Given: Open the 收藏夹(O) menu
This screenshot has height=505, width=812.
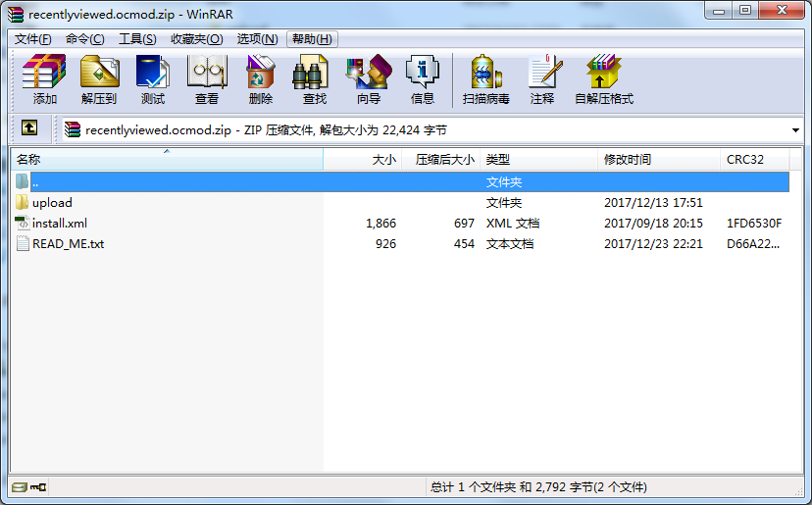Looking at the screenshot, I should [197, 39].
